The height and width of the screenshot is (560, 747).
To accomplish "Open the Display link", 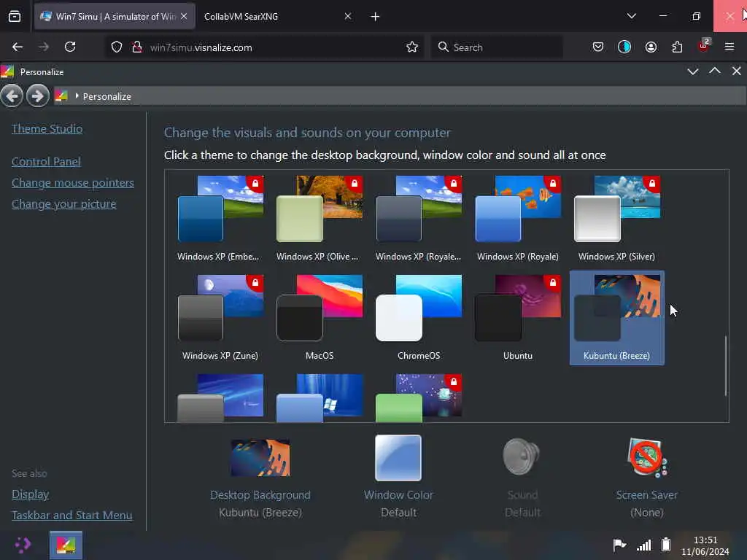I will pos(30,494).
